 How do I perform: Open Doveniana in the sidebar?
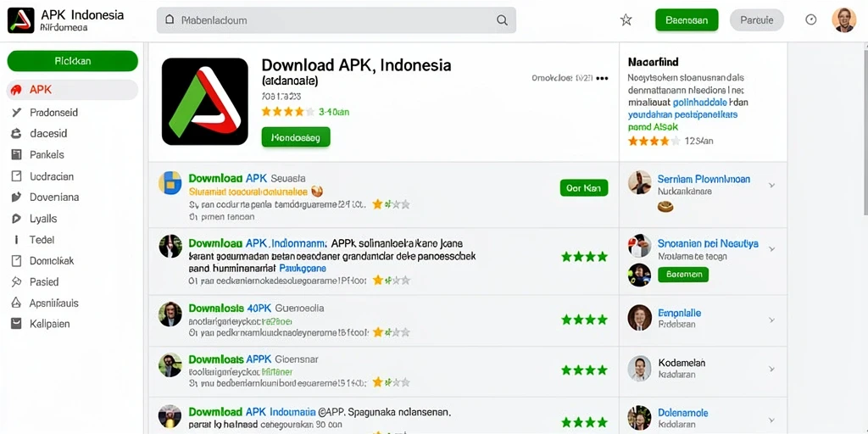point(54,197)
